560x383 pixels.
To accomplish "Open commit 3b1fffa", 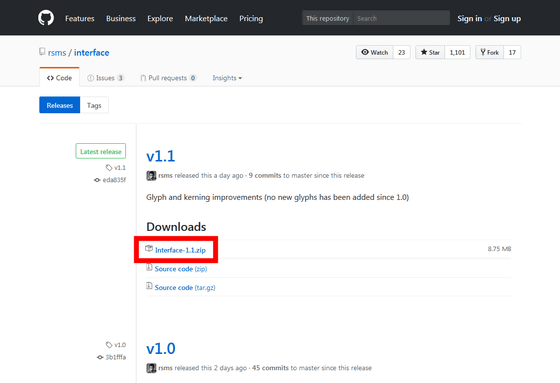I will pyautogui.click(x=116, y=357).
